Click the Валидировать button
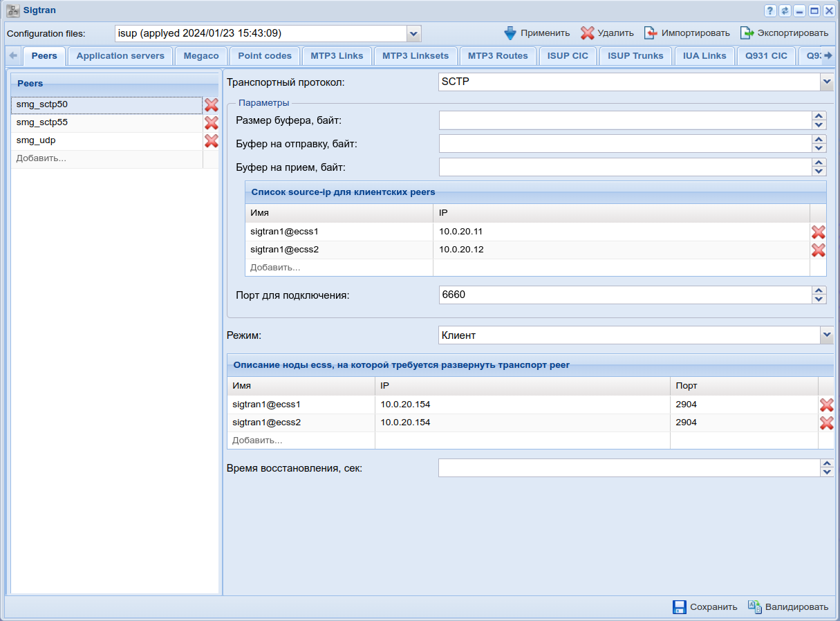The width and height of the screenshot is (840, 621). [787, 607]
